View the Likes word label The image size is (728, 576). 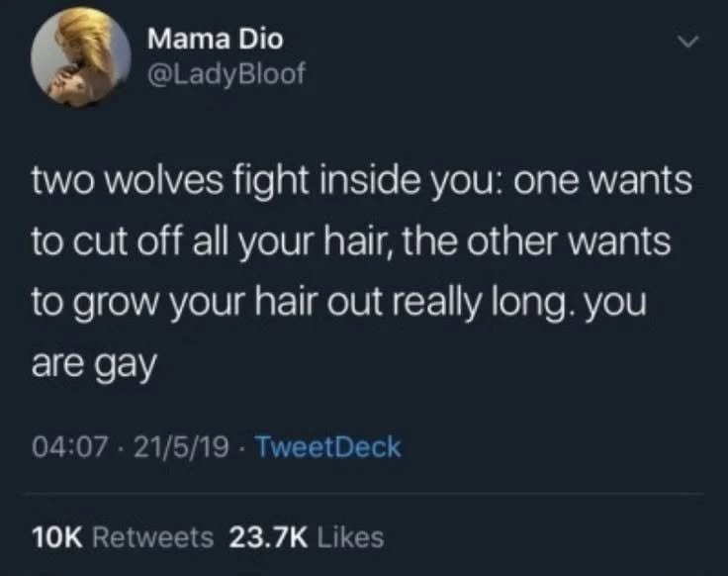pyautogui.click(x=350, y=537)
